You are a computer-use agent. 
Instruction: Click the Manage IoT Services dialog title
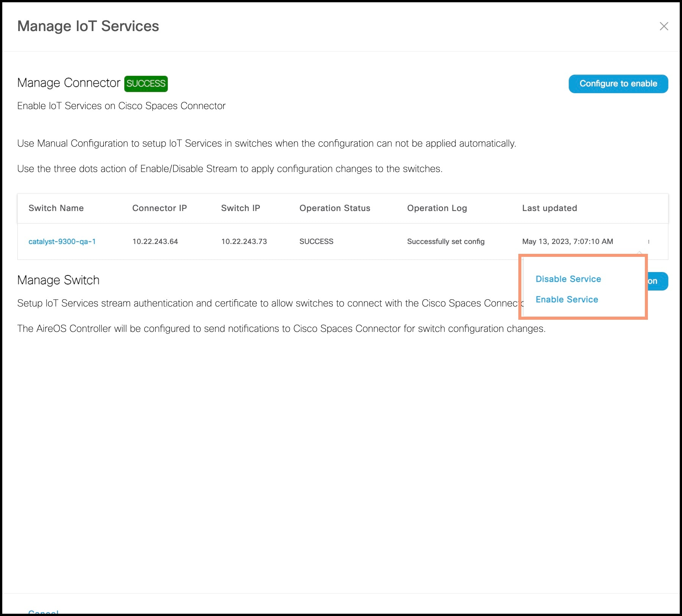coord(88,26)
